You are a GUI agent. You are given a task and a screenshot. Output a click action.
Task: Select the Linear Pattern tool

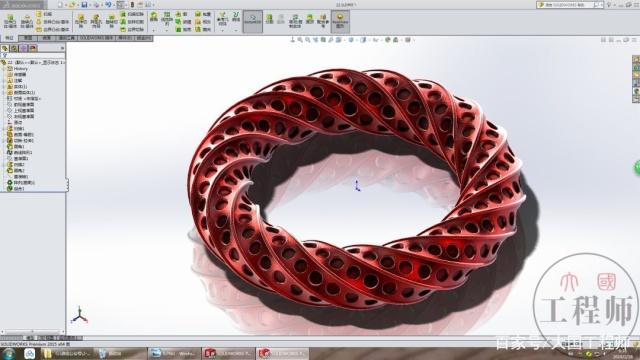(x=167, y=18)
